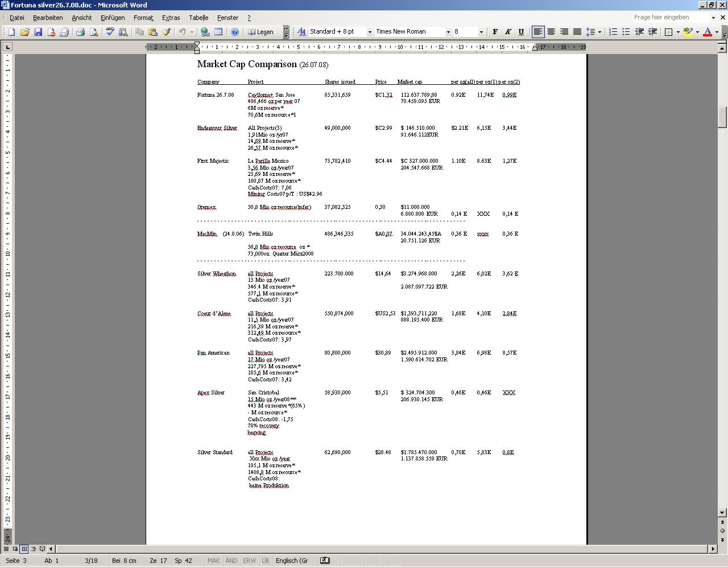Paste from the clipboard

(x=152, y=32)
